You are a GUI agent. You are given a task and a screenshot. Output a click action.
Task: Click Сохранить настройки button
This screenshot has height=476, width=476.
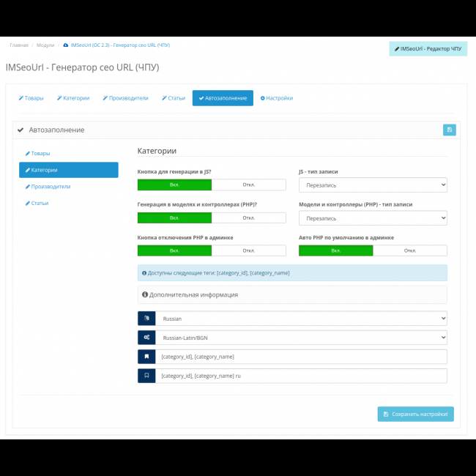[415, 414]
